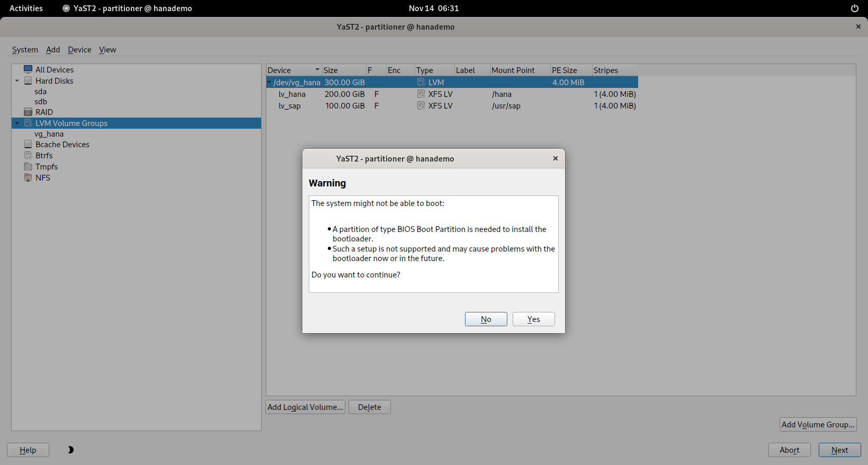The image size is (868, 465).
Task: Click the LVM type icon in vg_hana row
Action: (x=421, y=82)
